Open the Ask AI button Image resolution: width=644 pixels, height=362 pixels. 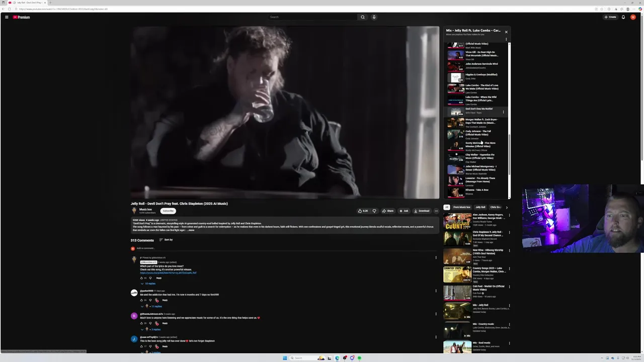click(404, 211)
